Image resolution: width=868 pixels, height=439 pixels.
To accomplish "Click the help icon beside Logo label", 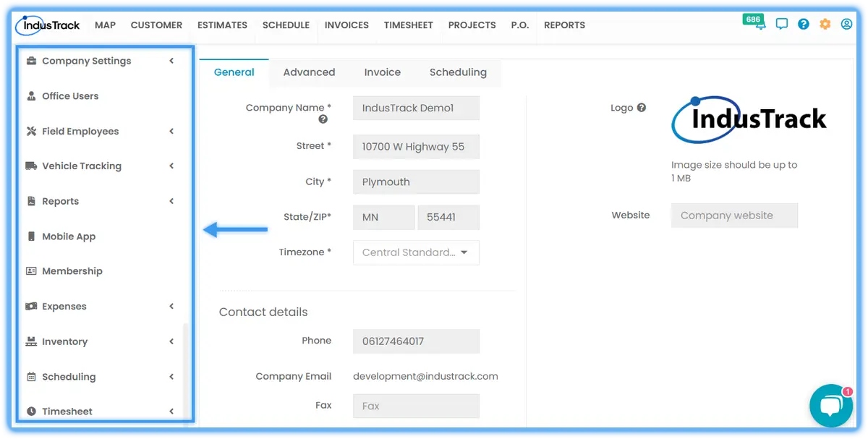I will pyautogui.click(x=641, y=108).
